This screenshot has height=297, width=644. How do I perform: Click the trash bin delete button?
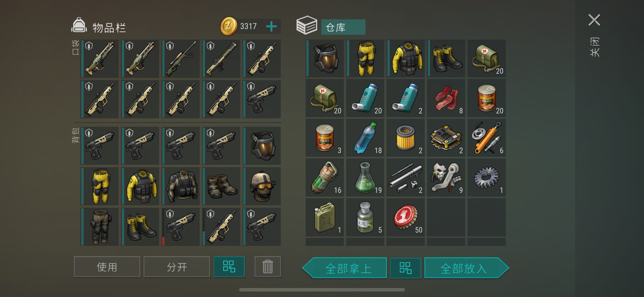pyautogui.click(x=267, y=267)
